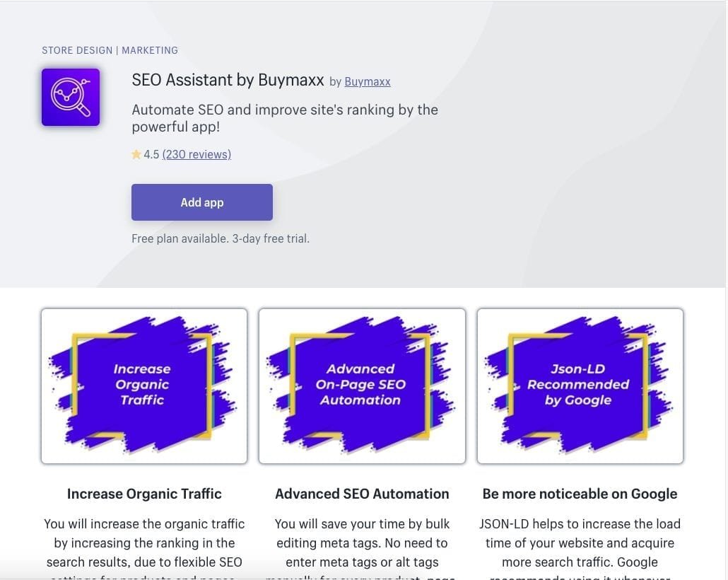Click the Increase Organic Traffic heading
Screen dimensions: 728x580
coord(144,494)
